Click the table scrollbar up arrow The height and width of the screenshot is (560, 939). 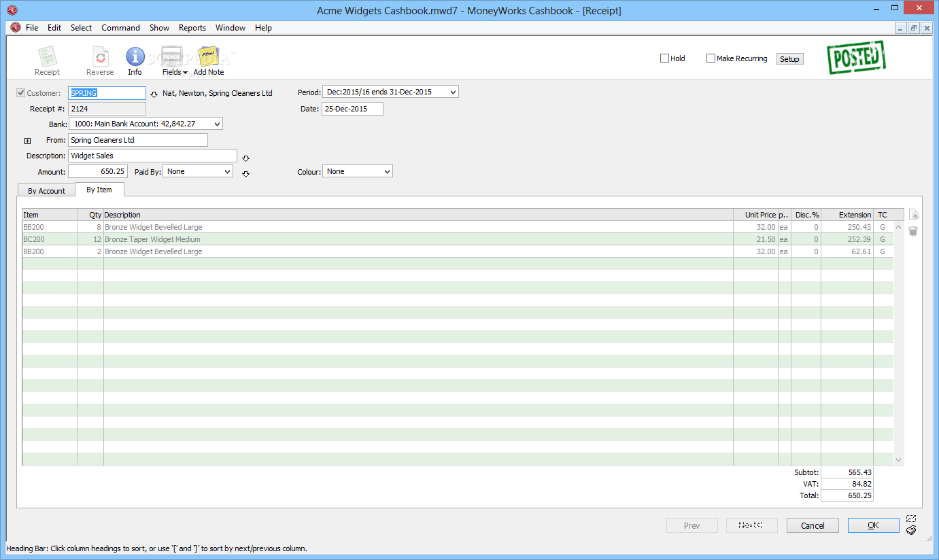coord(899,228)
